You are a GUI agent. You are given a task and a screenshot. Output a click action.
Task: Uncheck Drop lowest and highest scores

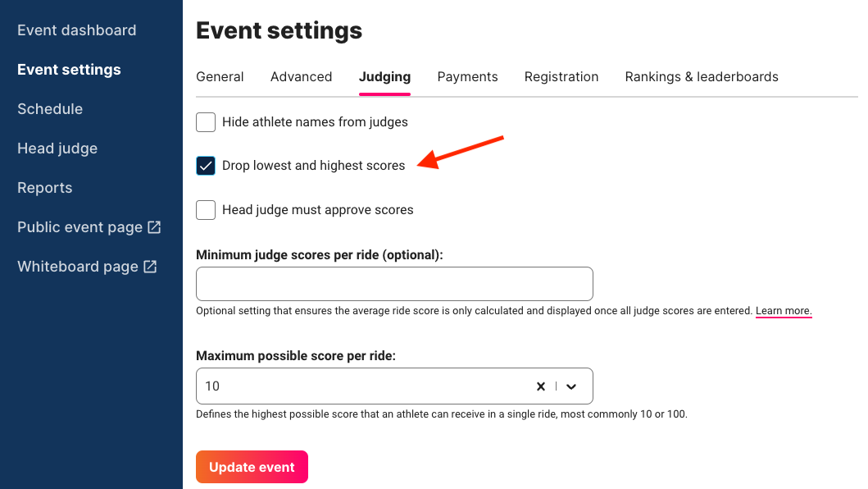point(206,166)
